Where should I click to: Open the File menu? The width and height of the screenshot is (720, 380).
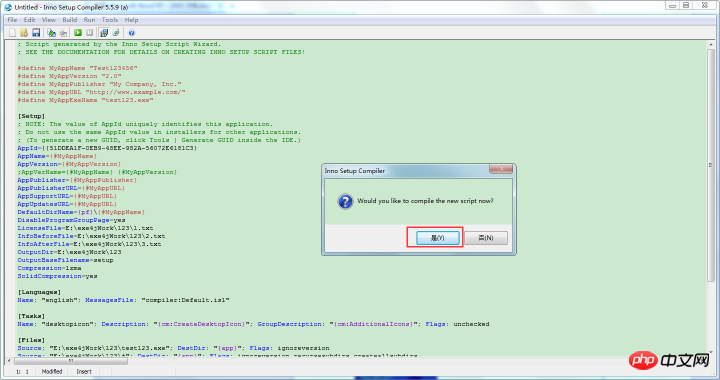12,20
